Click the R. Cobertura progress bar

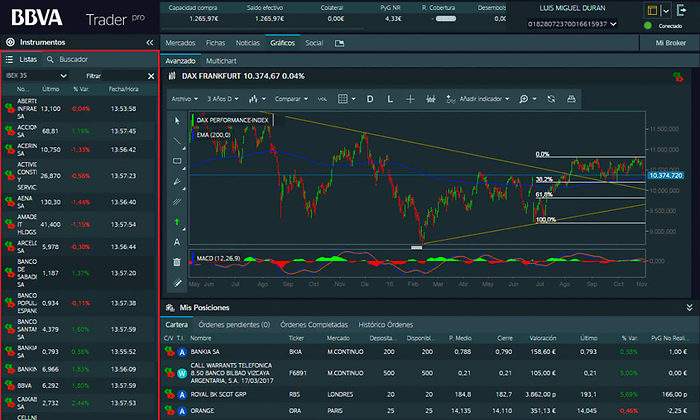click(x=446, y=19)
